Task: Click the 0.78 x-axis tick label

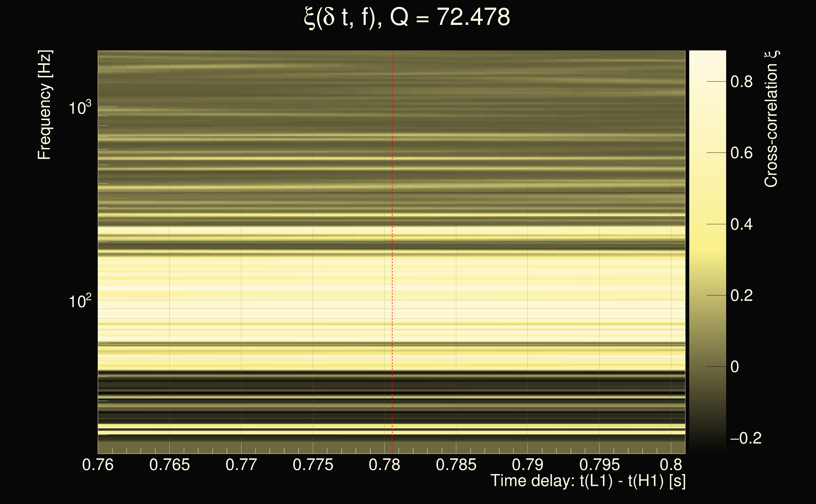Action: [384, 465]
